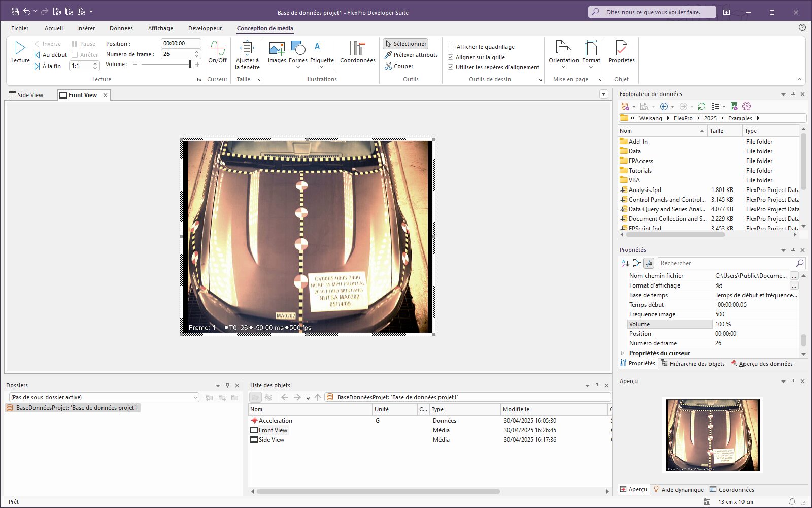
Task: Toggle the cursor On/Off icon
Action: (x=217, y=49)
